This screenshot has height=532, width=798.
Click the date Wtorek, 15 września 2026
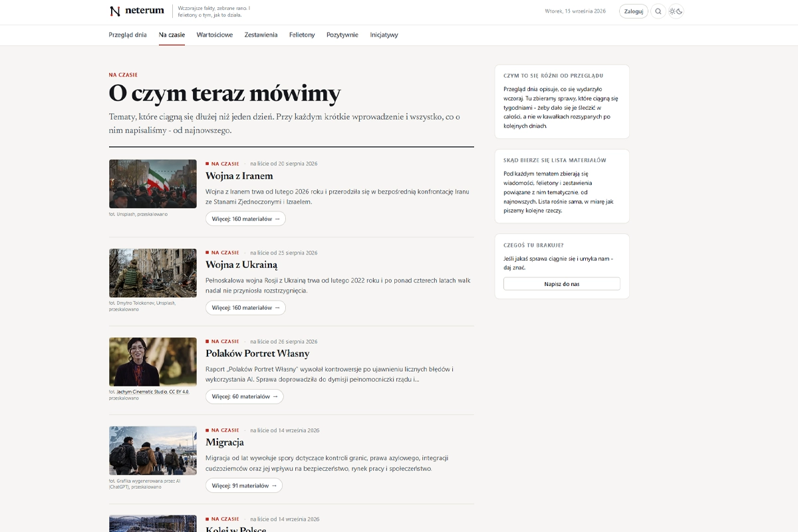[575, 11]
